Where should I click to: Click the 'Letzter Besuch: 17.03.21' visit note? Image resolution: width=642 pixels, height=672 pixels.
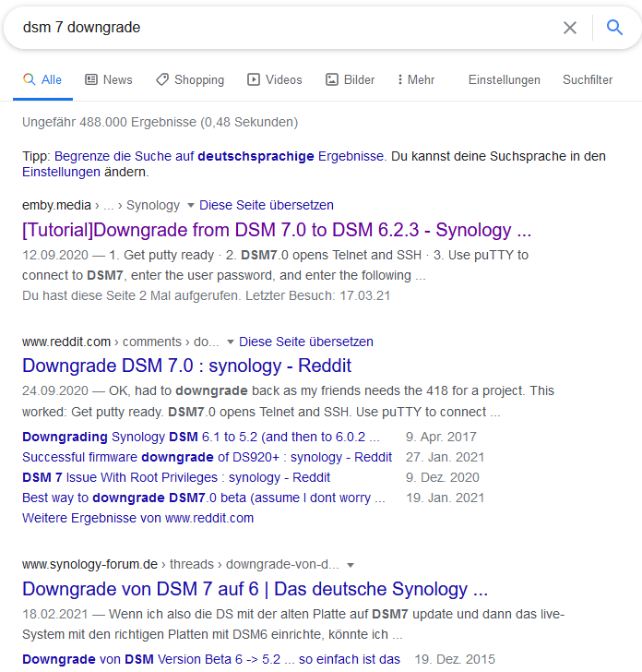(318, 295)
